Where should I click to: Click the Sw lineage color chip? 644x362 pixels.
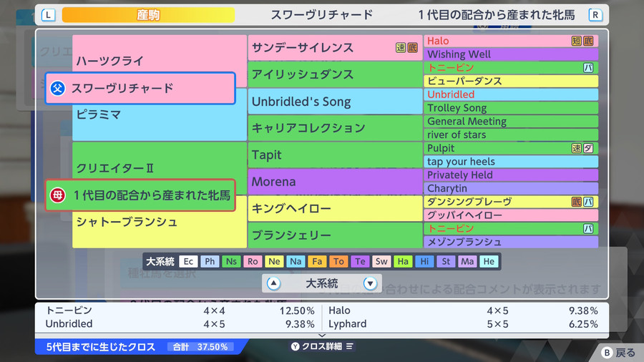click(x=381, y=261)
